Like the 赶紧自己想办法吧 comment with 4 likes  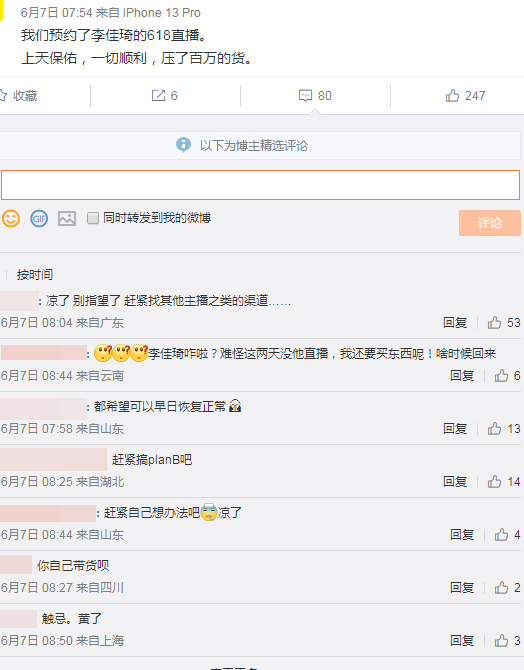tap(501, 535)
